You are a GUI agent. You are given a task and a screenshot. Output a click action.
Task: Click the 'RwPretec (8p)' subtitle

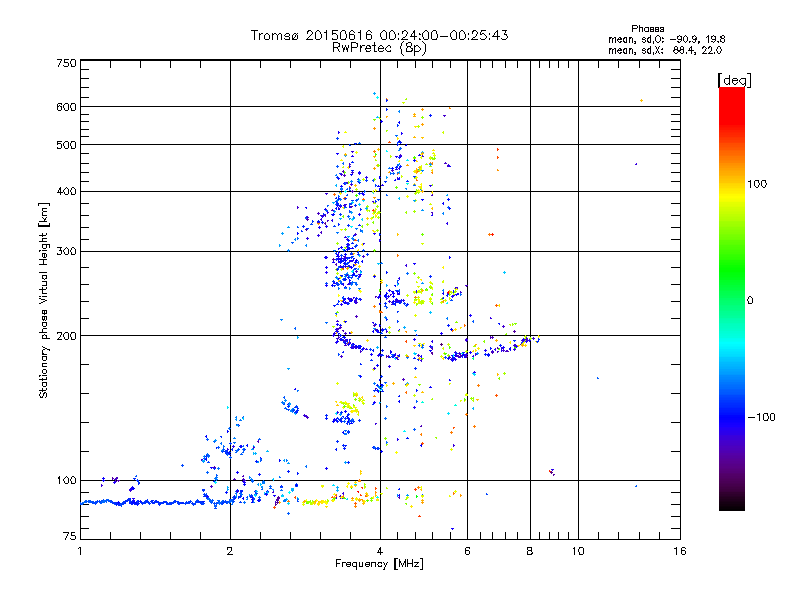379,47
